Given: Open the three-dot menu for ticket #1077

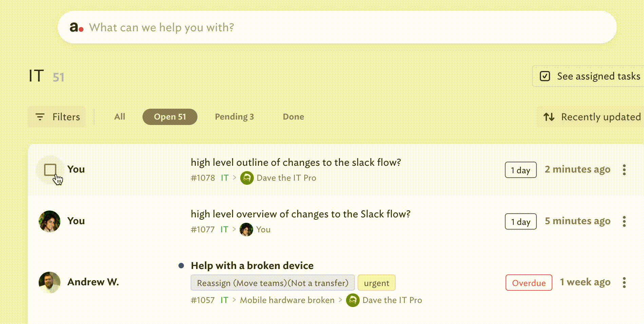Looking at the screenshot, I should (x=624, y=221).
